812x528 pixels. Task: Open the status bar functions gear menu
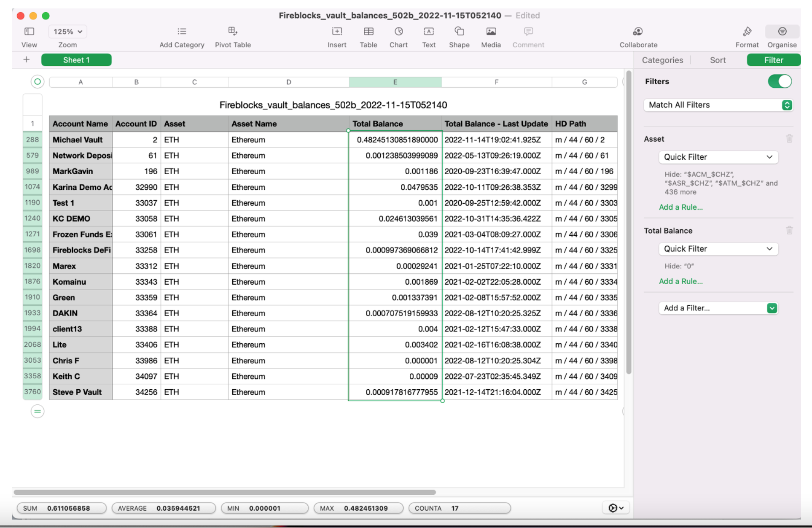[616, 508]
